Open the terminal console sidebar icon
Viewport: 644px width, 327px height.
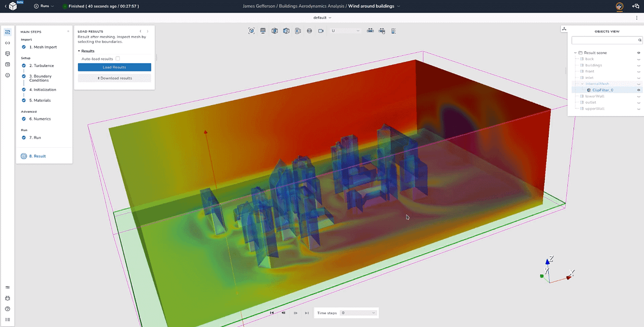8,64
